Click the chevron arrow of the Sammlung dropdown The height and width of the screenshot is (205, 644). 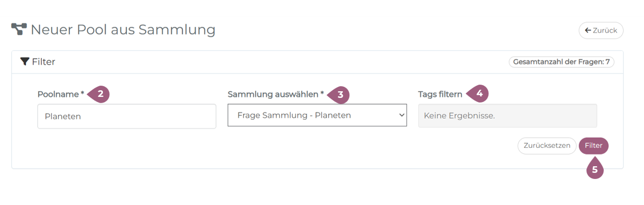pos(400,115)
